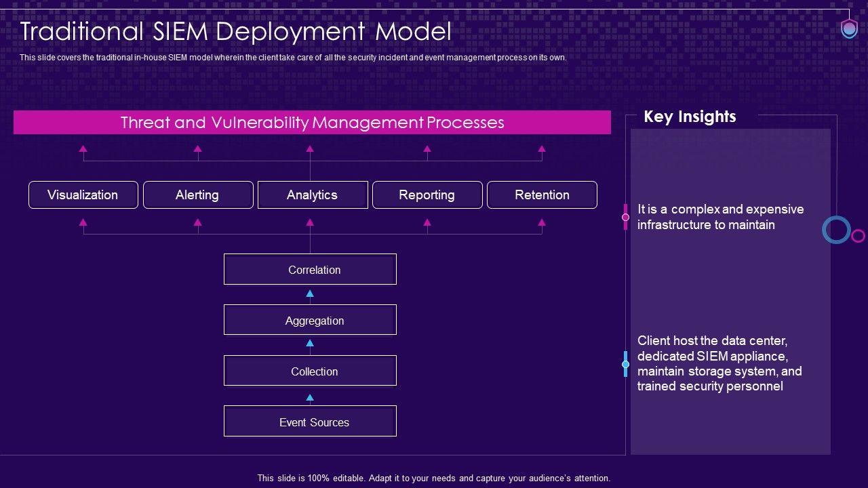The height and width of the screenshot is (488, 868).
Task: Click the Event Sources box
Action: [310, 422]
